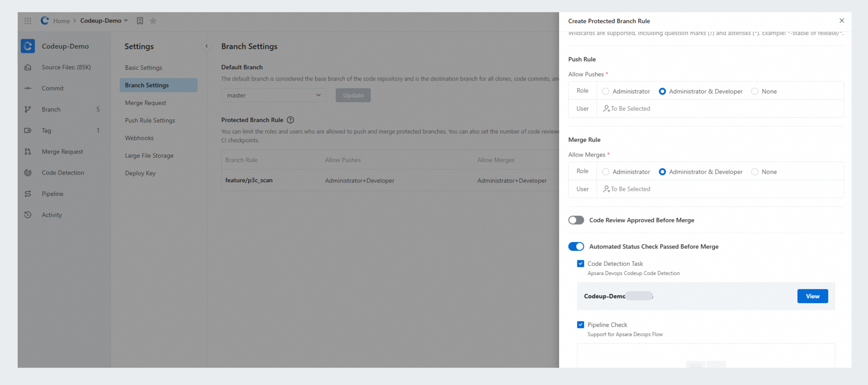The image size is (868, 385).
Task: Click the Home breadcrumb link
Action: (61, 21)
